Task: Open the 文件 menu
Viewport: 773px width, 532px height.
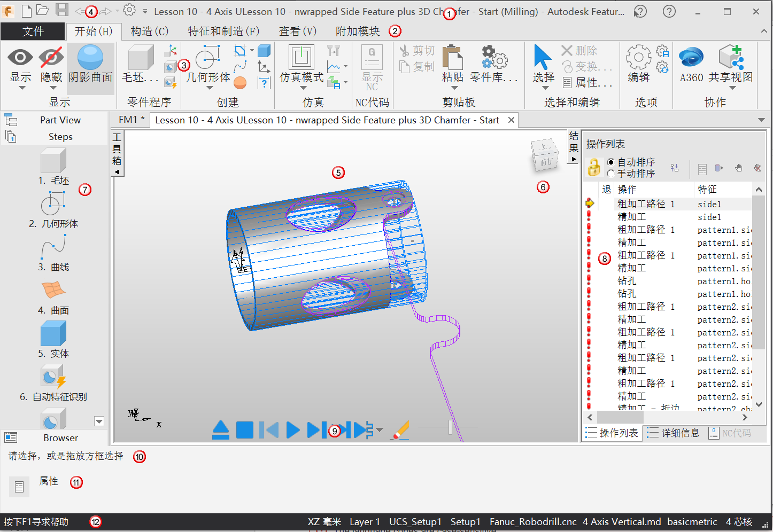Action: (x=33, y=32)
